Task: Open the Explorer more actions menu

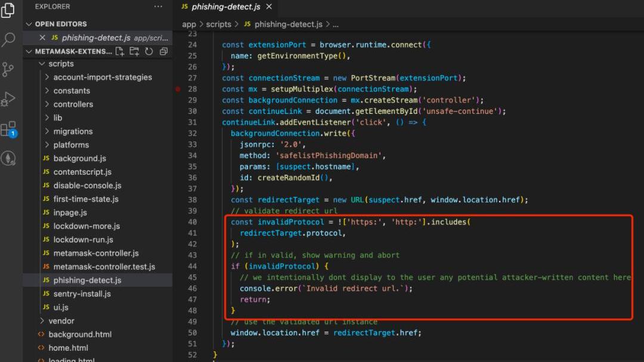Action: click(157, 7)
